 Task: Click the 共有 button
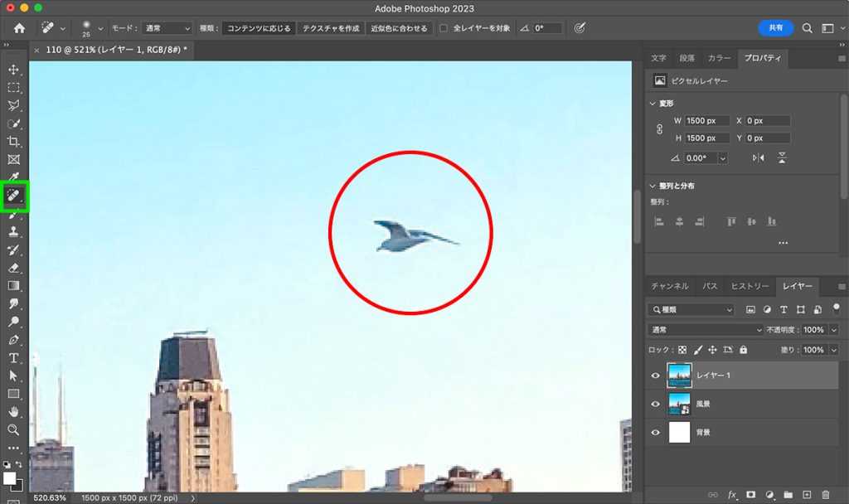[x=776, y=27]
